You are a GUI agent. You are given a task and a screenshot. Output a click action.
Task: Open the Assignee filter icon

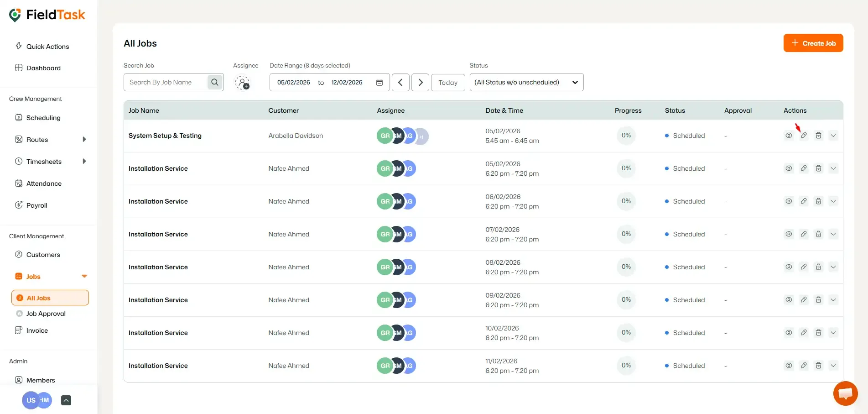coord(243,83)
